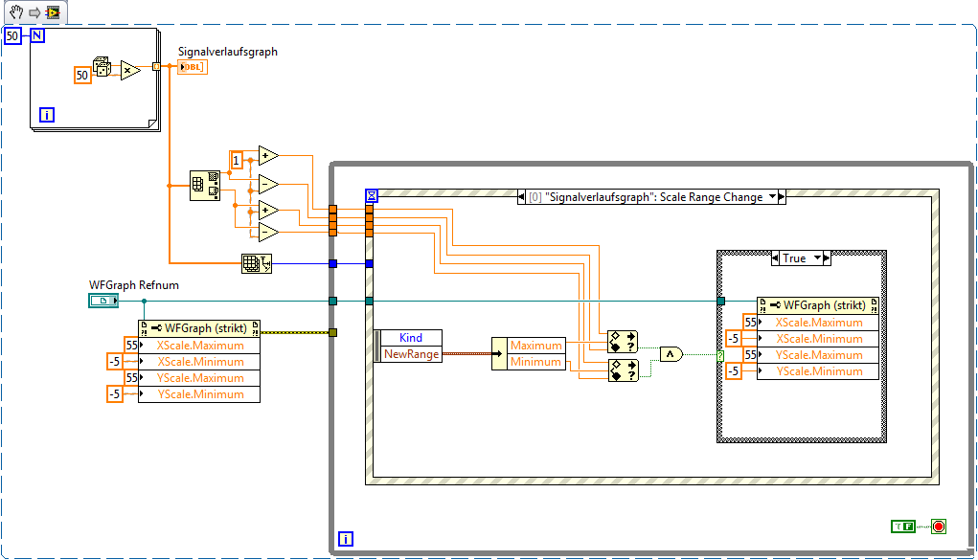Select the topmost add function node

[268, 156]
